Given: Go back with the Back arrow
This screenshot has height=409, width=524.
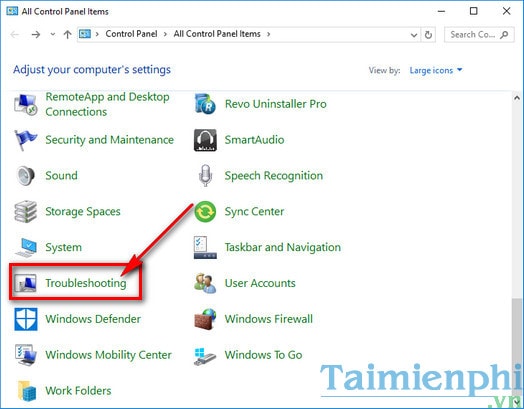Looking at the screenshot, I should click(x=15, y=34).
